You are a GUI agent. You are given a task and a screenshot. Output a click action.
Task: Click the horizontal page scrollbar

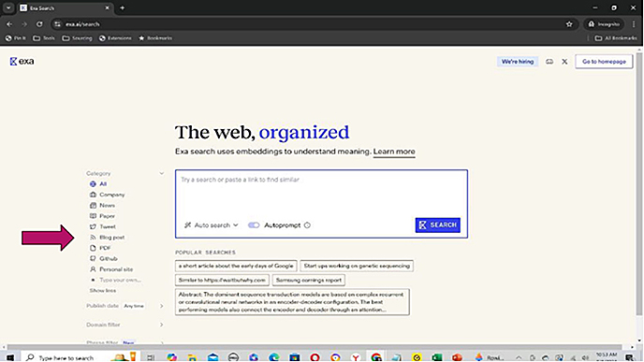coord(315,347)
